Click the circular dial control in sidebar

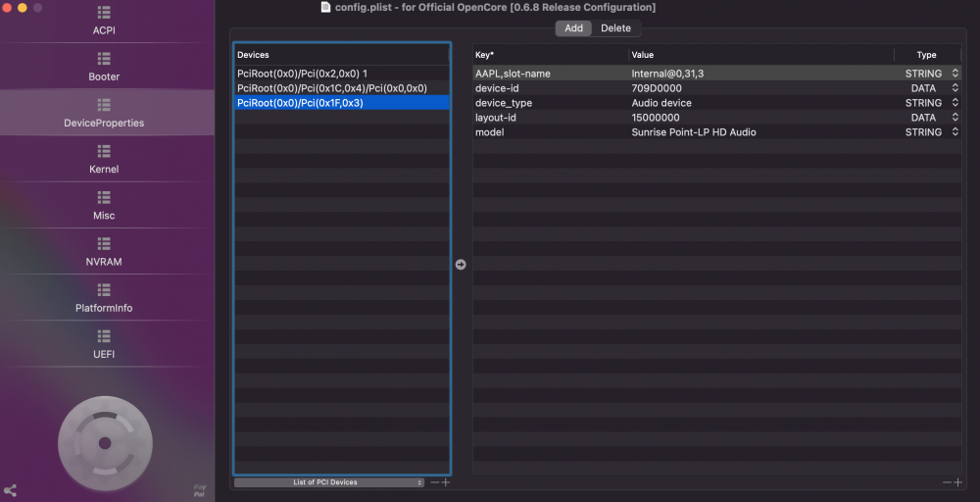105,443
